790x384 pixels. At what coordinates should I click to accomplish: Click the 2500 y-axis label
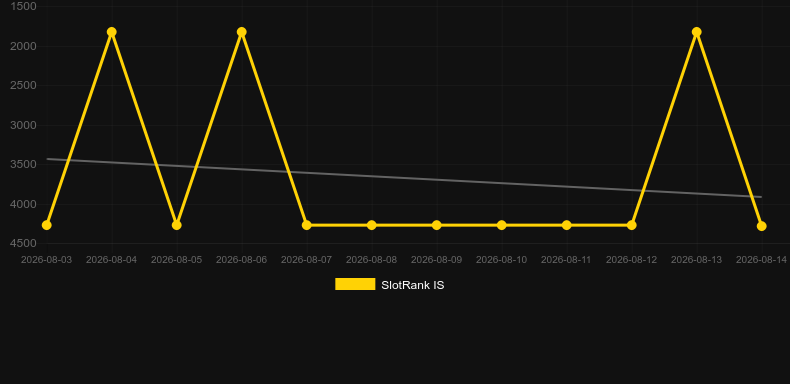click(23, 85)
